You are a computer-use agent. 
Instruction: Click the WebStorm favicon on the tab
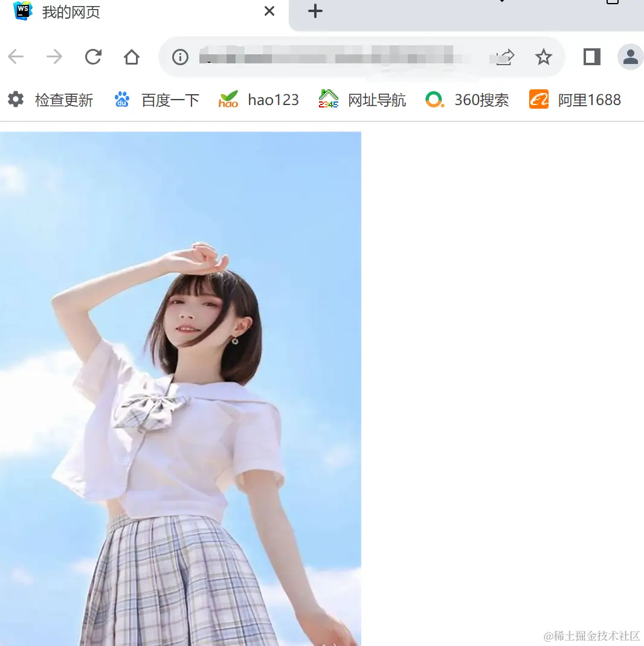point(22,11)
